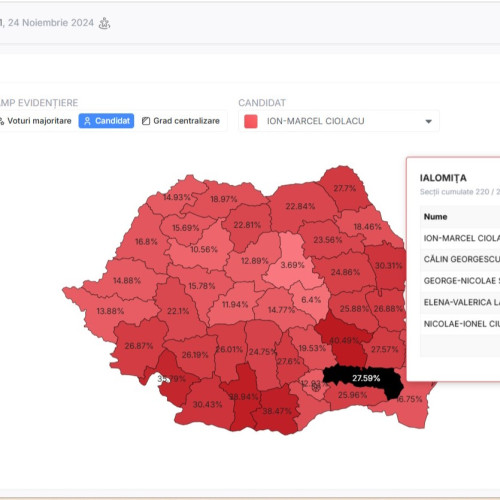Click the county showing 22.84%
This screenshot has height=500, width=500.
click(300, 206)
